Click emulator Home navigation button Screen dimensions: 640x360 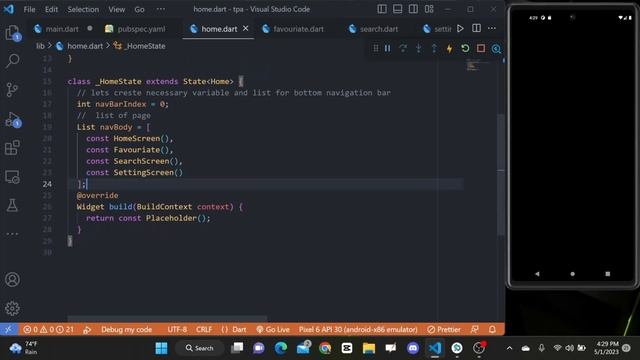coord(572,274)
